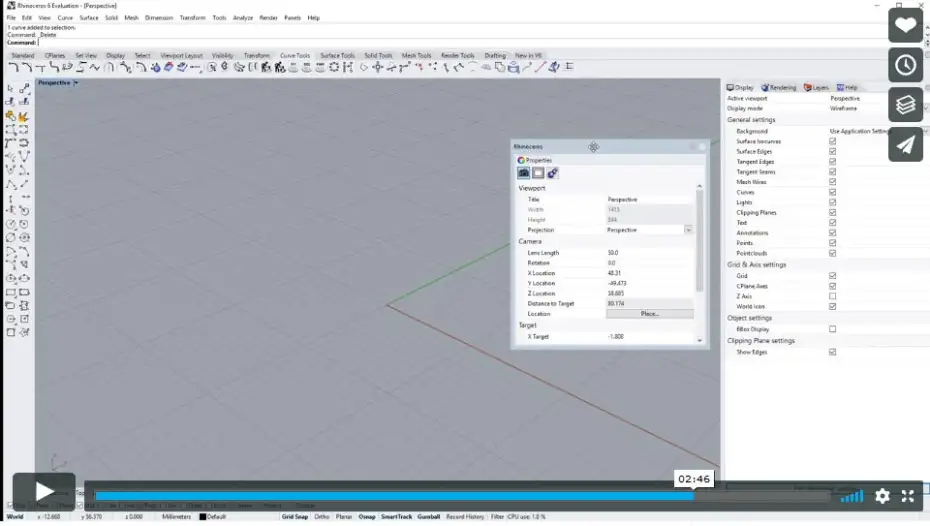The image size is (930, 526).
Task: Click the selection arrow tool in left sidebar
Action: coord(10,88)
